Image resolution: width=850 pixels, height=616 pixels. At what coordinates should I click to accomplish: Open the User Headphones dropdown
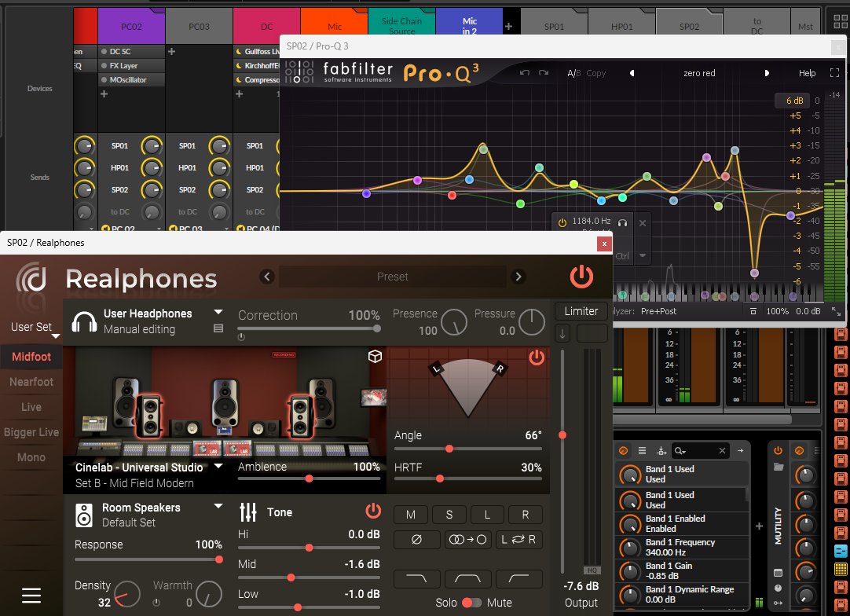pos(218,313)
